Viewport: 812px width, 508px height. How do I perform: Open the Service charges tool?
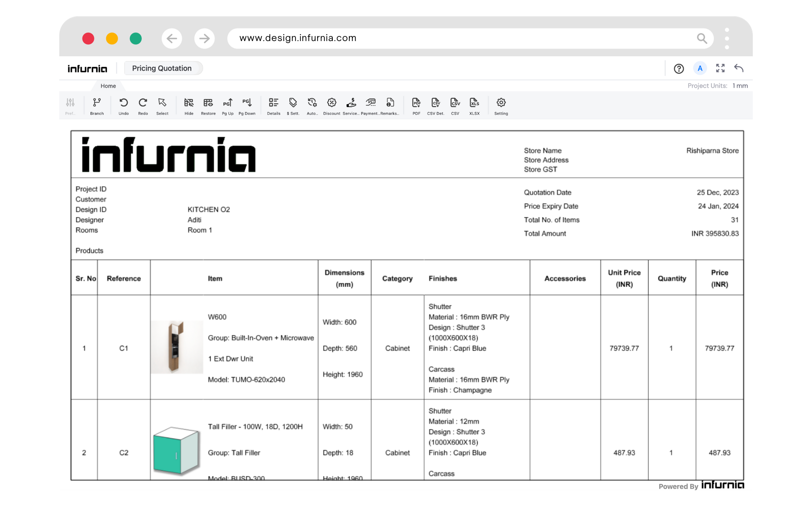point(351,106)
